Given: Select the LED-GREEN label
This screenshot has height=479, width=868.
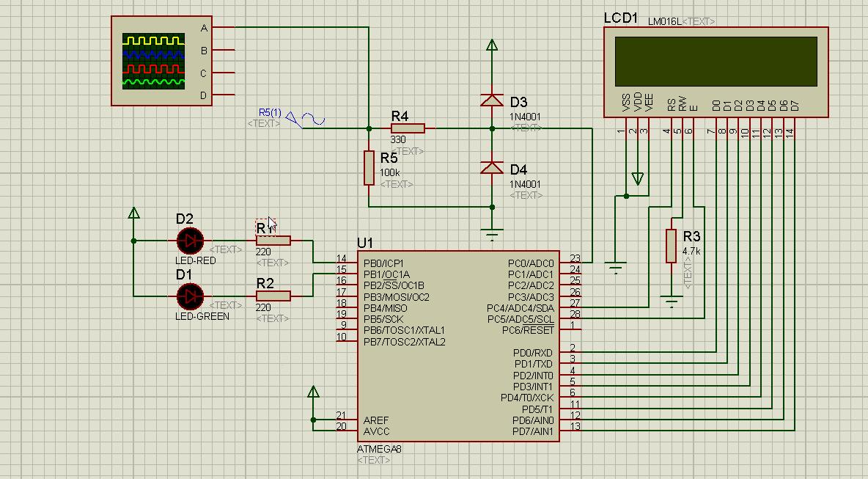Looking at the screenshot, I should pyautogui.click(x=202, y=316).
